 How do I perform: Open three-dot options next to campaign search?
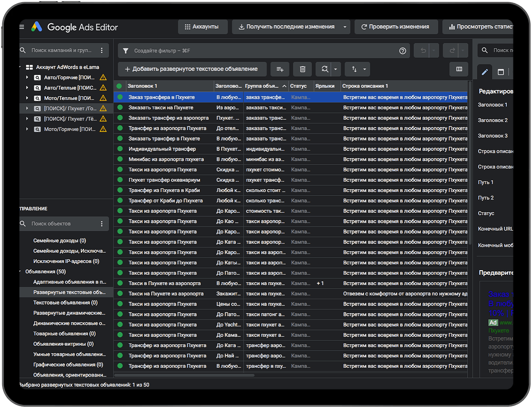click(102, 51)
